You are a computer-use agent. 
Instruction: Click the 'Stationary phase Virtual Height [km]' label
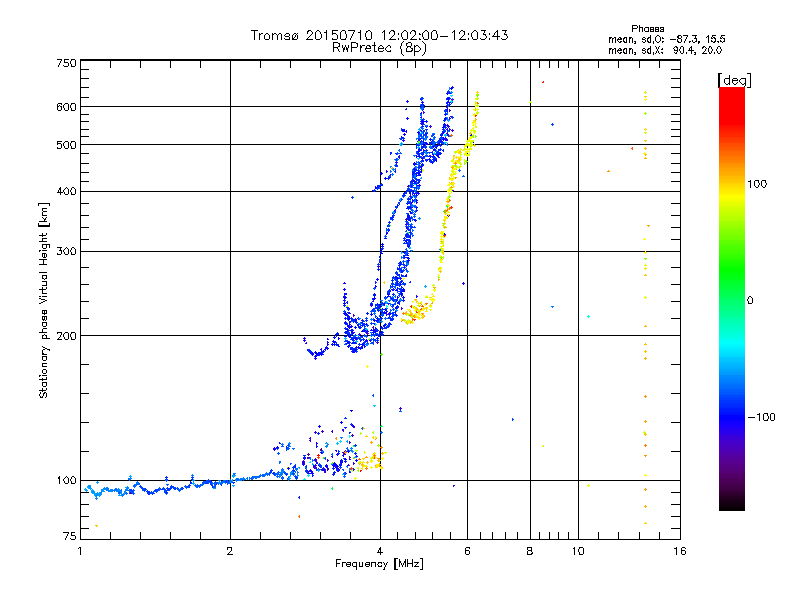[x=44, y=300]
